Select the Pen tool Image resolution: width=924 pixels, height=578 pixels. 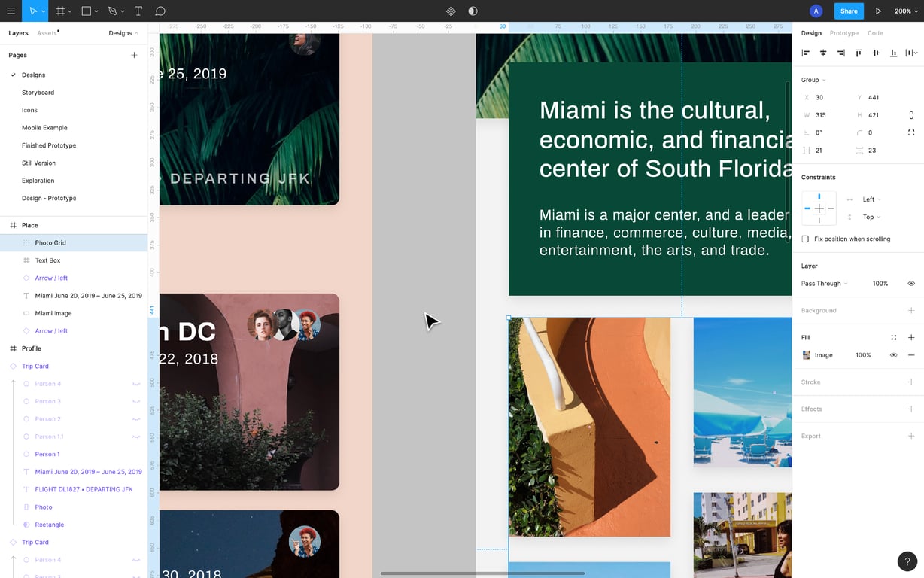coord(112,11)
